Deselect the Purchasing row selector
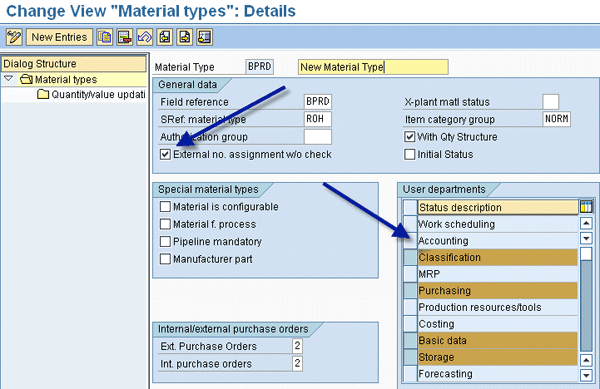This screenshot has width=600, height=389. tap(410, 291)
